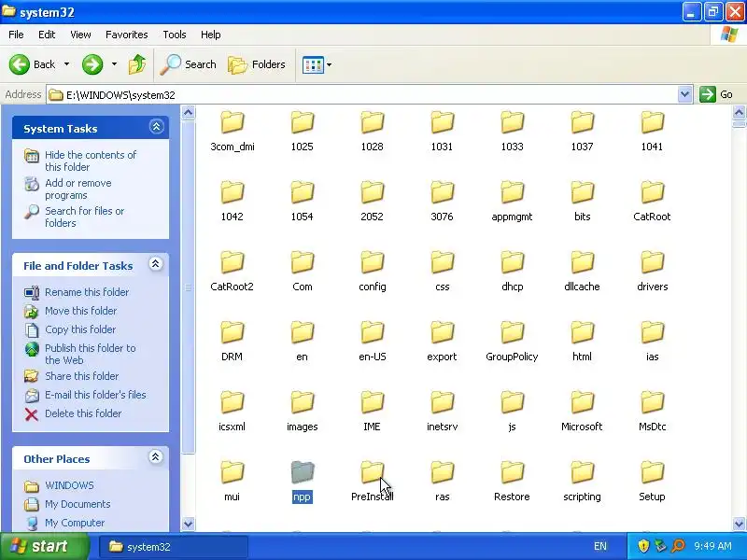The image size is (747, 560).
Task: Select the inetsrv folder
Action: click(442, 412)
